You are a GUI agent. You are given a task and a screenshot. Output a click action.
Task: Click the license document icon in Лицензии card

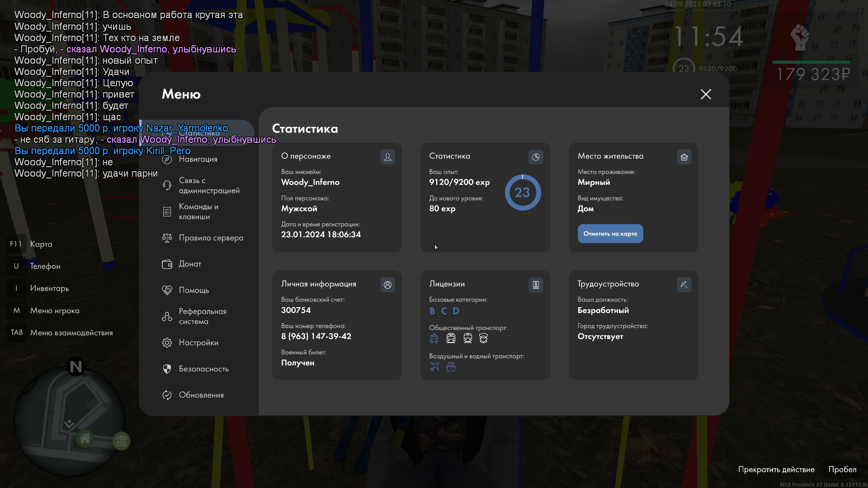click(x=536, y=285)
